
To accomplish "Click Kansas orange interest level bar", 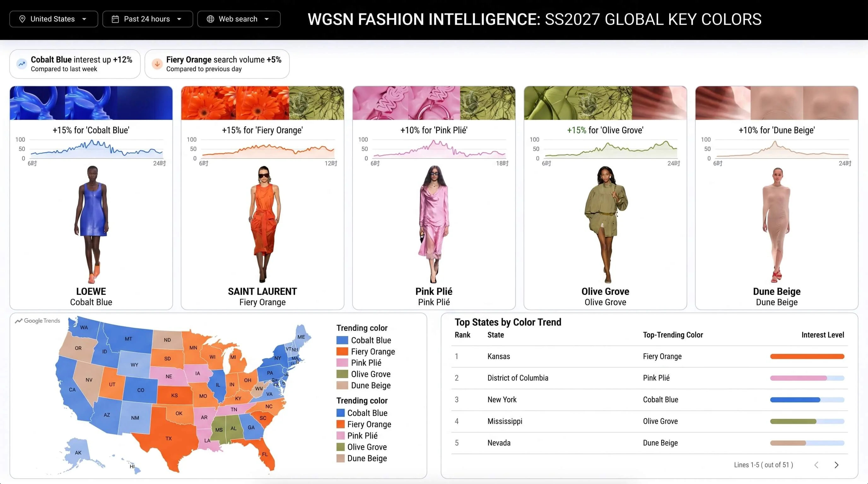I will 807,356.
